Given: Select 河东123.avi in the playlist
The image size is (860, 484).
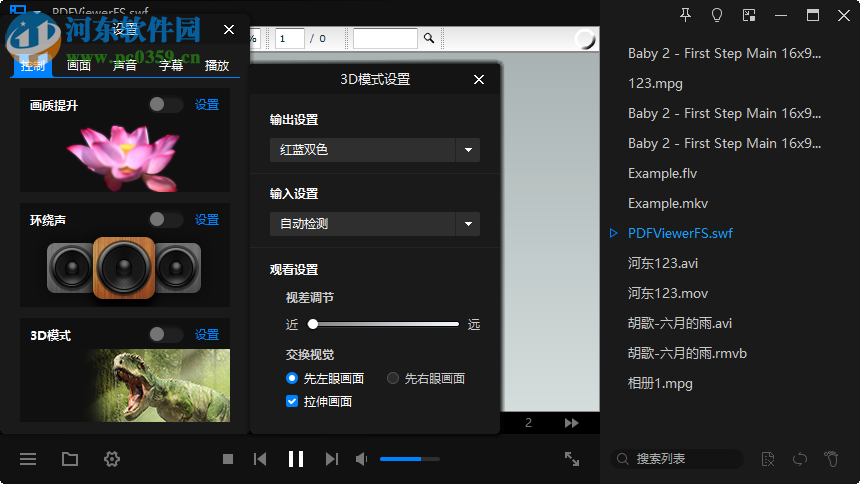Looking at the screenshot, I should coord(663,263).
